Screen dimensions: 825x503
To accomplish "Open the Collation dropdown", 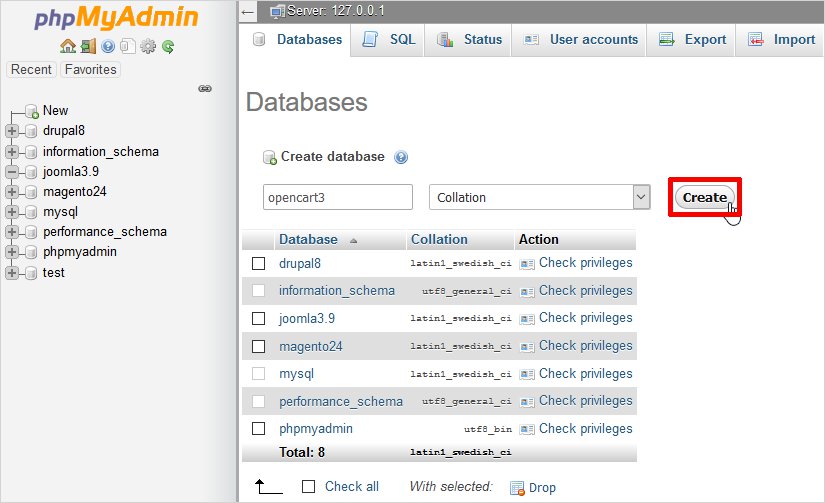I will [x=539, y=197].
